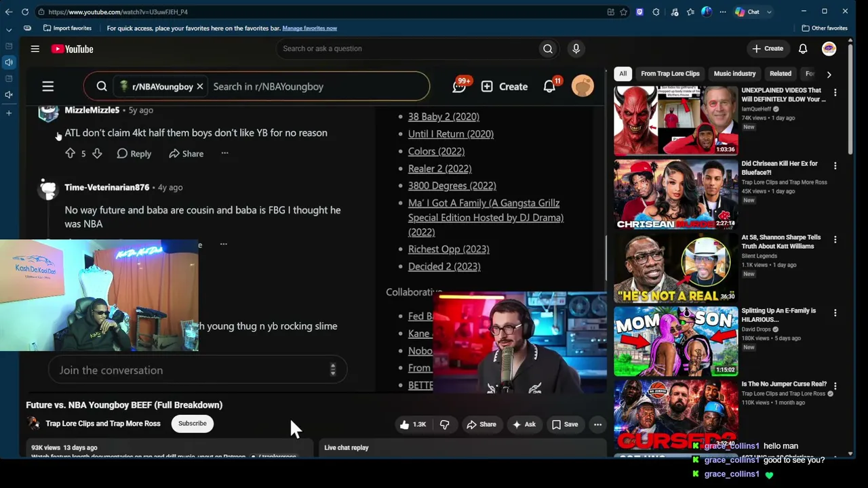Open the 38 Baby 2 (2020) link
The image size is (868, 488).
coord(443,117)
